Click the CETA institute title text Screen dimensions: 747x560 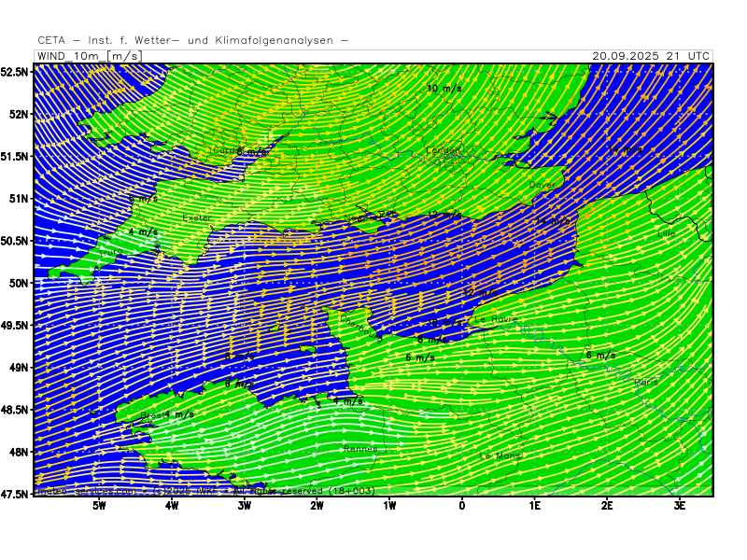193,40
